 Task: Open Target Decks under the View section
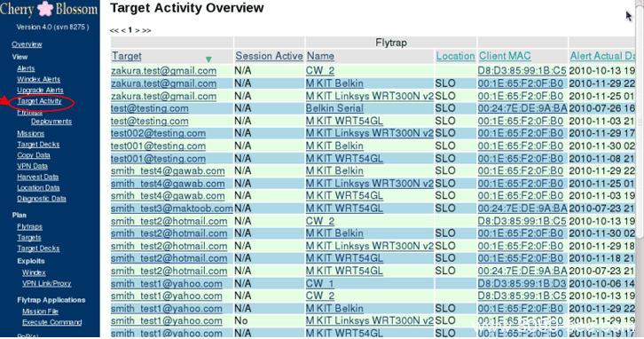(x=38, y=145)
